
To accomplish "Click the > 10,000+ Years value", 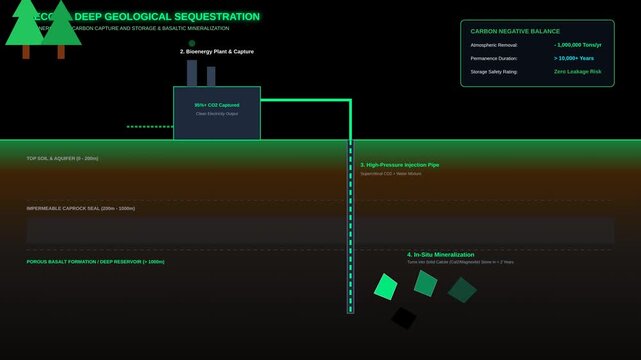I will [x=574, y=58].
